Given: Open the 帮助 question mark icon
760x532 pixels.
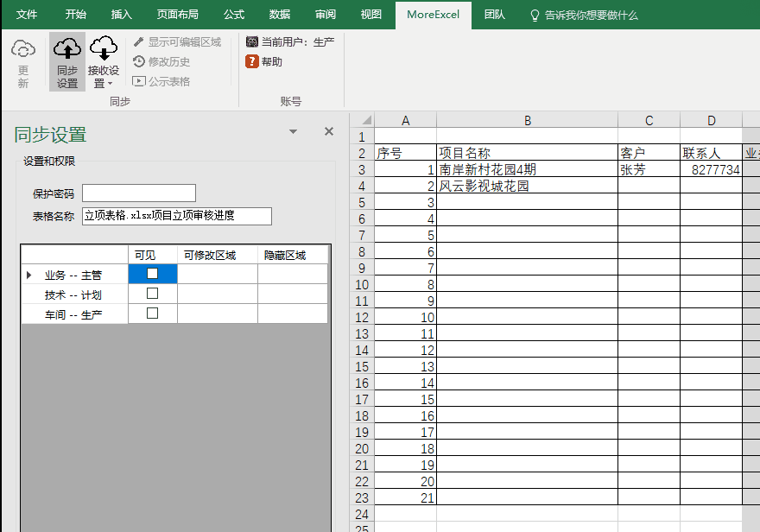Looking at the screenshot, I should tap(251, 61).
